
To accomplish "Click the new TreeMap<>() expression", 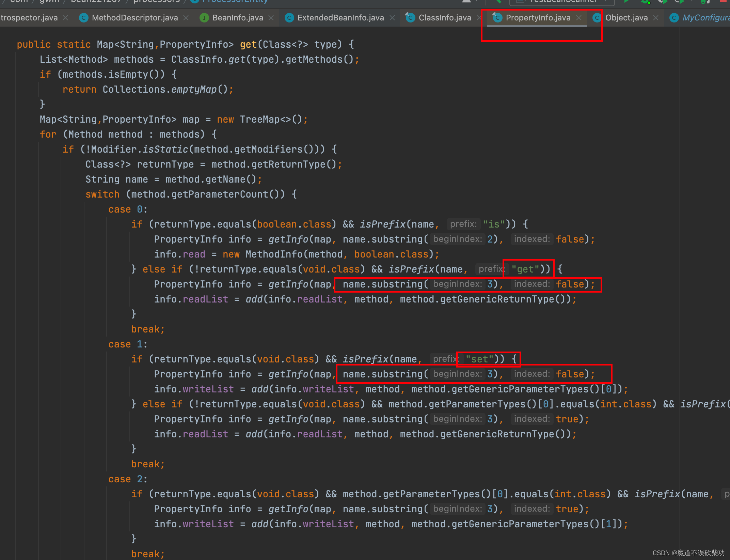I will coord(259,120).
